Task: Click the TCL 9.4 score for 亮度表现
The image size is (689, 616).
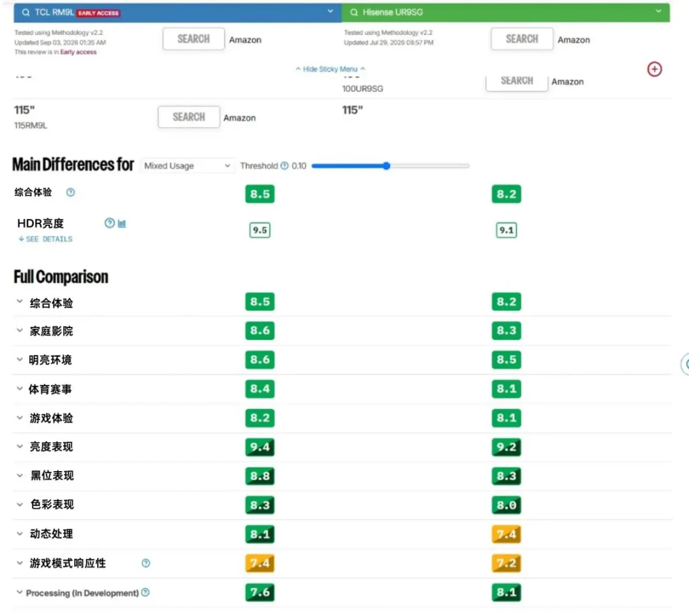Action: pos(260,447)
